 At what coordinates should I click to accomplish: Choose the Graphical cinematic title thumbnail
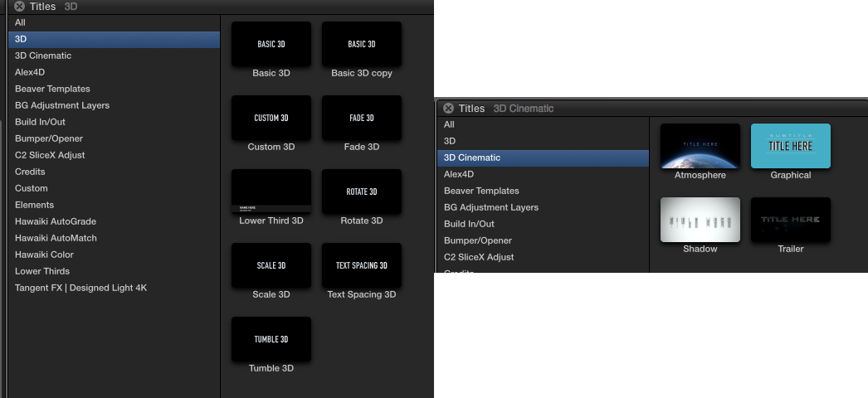791,146
